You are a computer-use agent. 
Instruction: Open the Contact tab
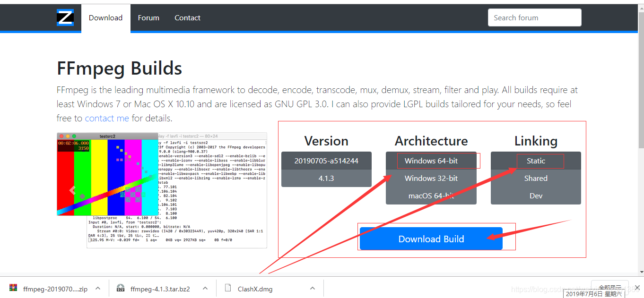(x=187, y=18)
